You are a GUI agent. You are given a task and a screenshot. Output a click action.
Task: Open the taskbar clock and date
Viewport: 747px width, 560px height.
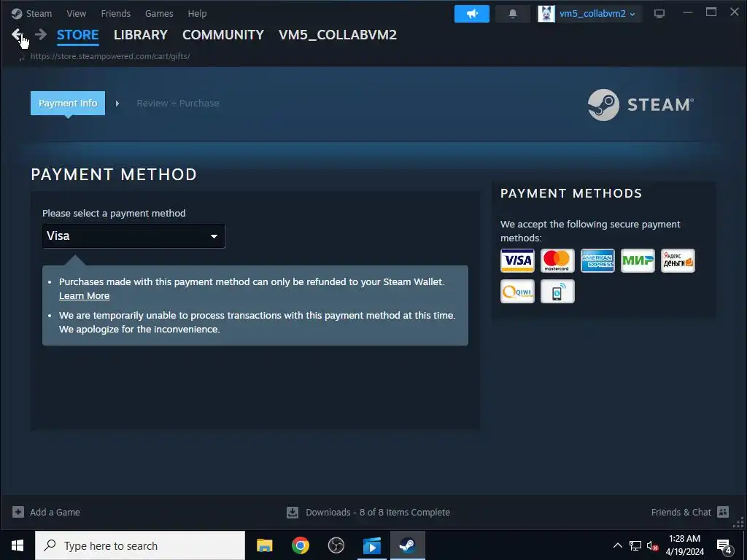tap(684, 545)
